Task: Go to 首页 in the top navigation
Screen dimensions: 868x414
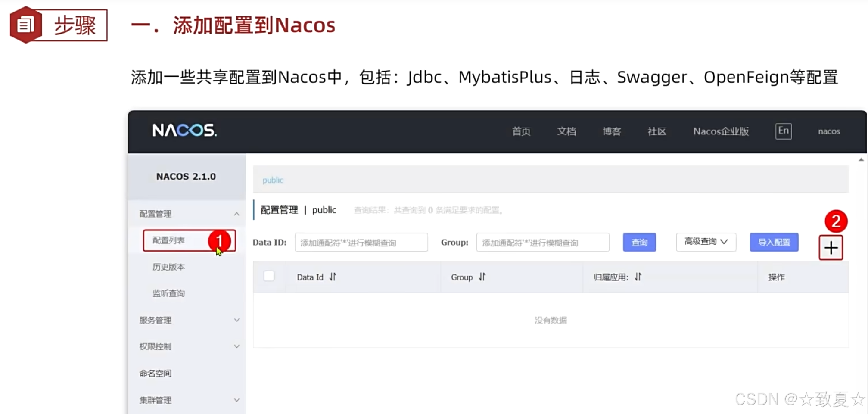Action: [x=521, y=131]
